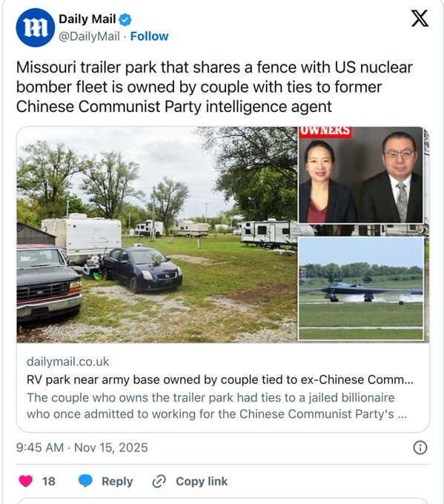Click the like count 18

(48, 481)
